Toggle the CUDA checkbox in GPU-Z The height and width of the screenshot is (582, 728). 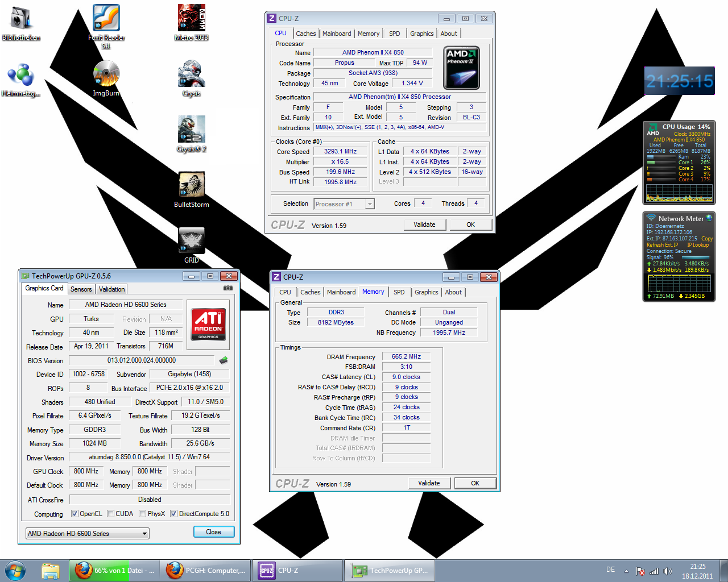[x=110, y=514]
